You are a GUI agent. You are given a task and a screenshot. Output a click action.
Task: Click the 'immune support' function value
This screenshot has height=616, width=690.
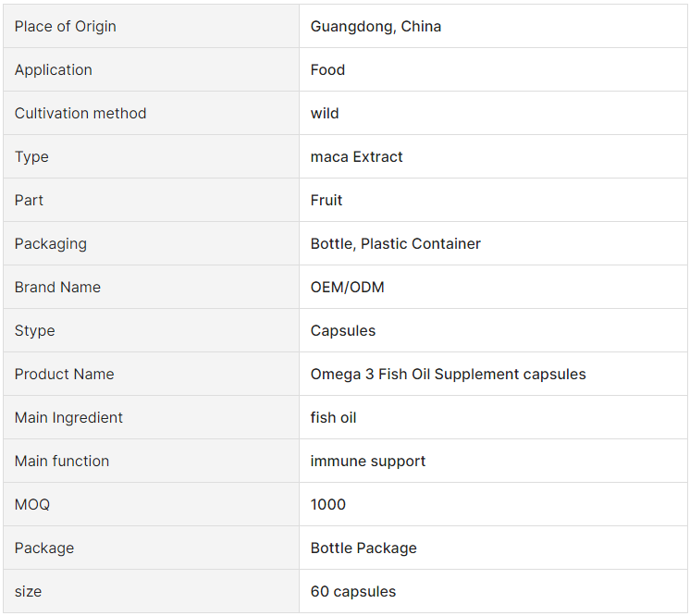pos(368,462)
